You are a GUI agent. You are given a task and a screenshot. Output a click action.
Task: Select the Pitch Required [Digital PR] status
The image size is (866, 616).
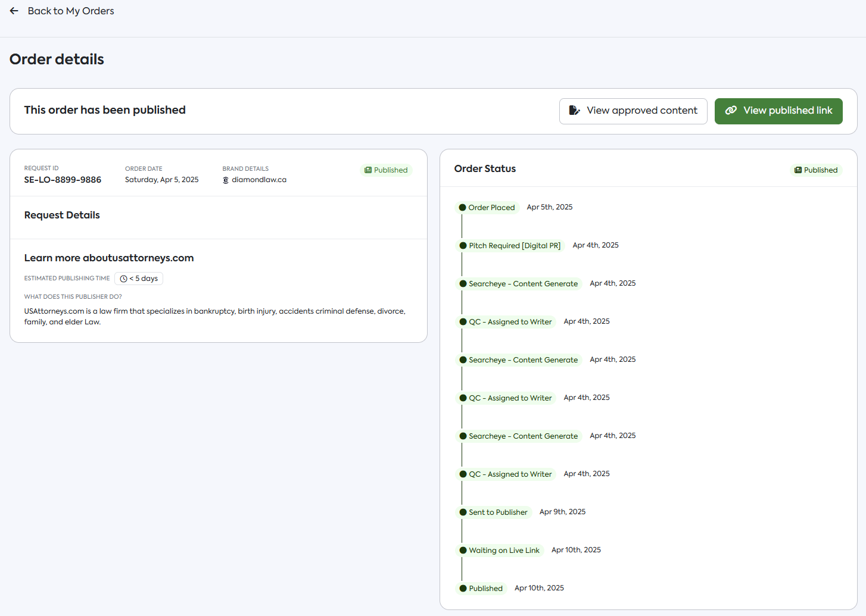(x=514, y=246)
